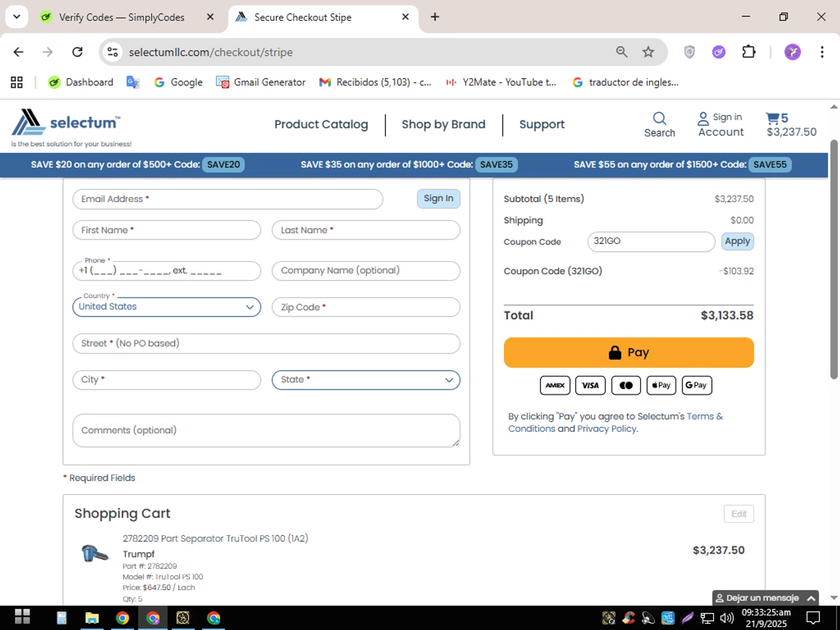Click the Comments (optional) text area

point(267,430)
